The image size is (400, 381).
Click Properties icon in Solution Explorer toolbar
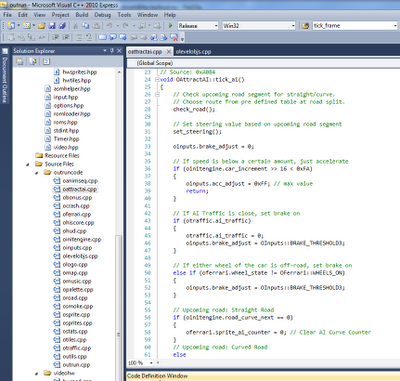click(20, 61)
